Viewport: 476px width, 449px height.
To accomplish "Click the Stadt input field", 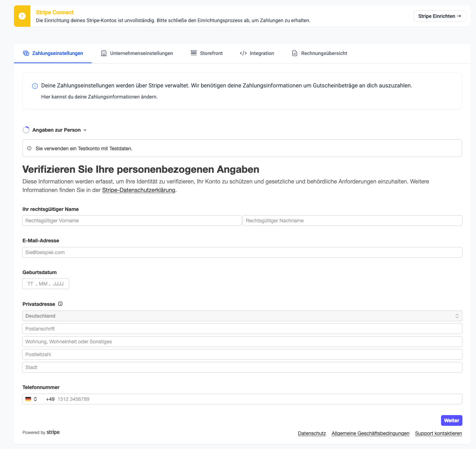I will tap(242, 367).
